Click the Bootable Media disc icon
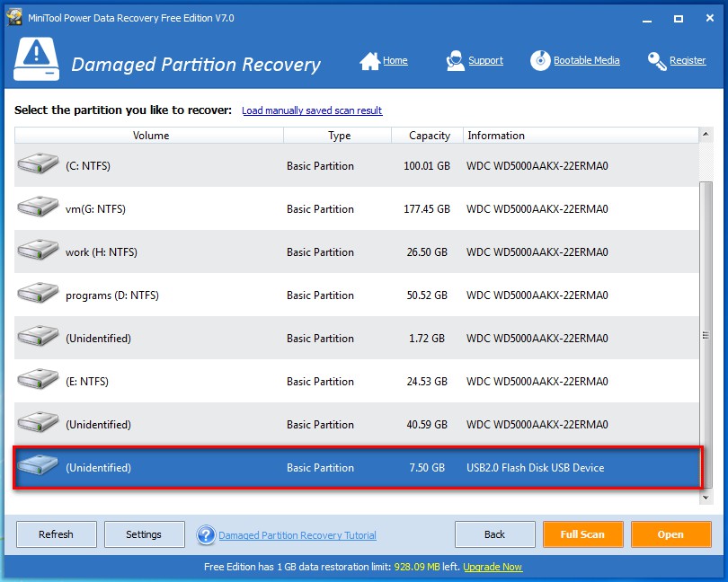The image size is (728, 582). (540, 61)
